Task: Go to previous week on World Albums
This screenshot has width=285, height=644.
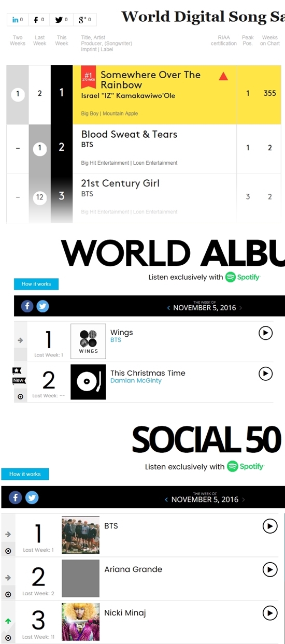Action: [168, 308]
